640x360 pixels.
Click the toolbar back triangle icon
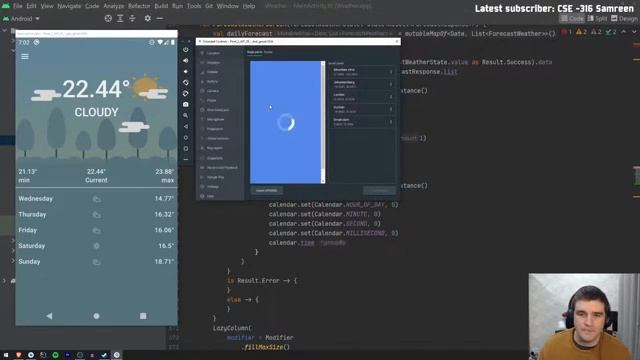point(186,127)
